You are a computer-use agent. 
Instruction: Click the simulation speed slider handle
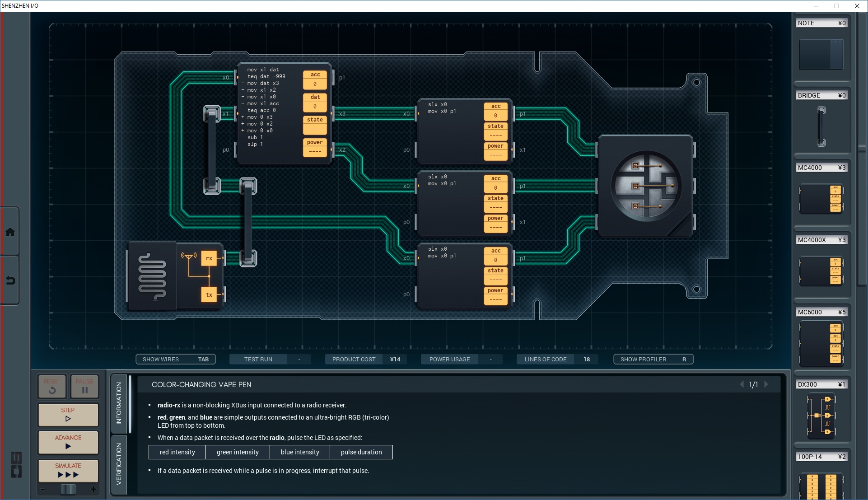tap(68, 489)
